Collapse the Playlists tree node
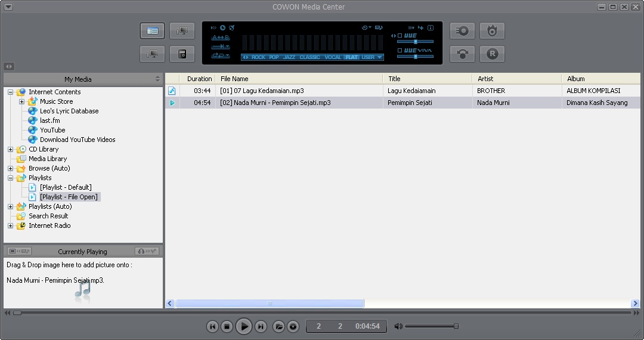Screen dimensions: 644x340 [x=11, y=178]
